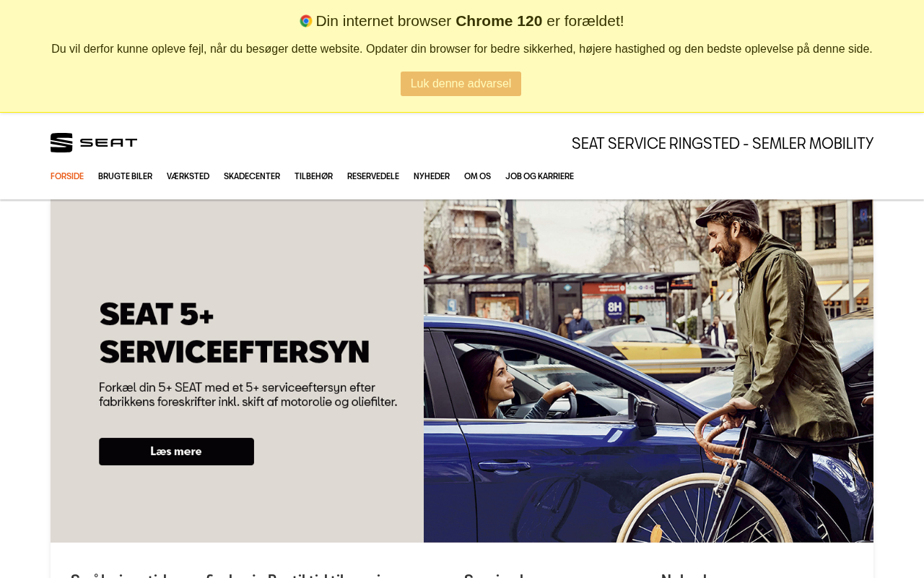Select the Om os menu item
This screenshot has height=578, width=924.
click(x=477, y=176)
